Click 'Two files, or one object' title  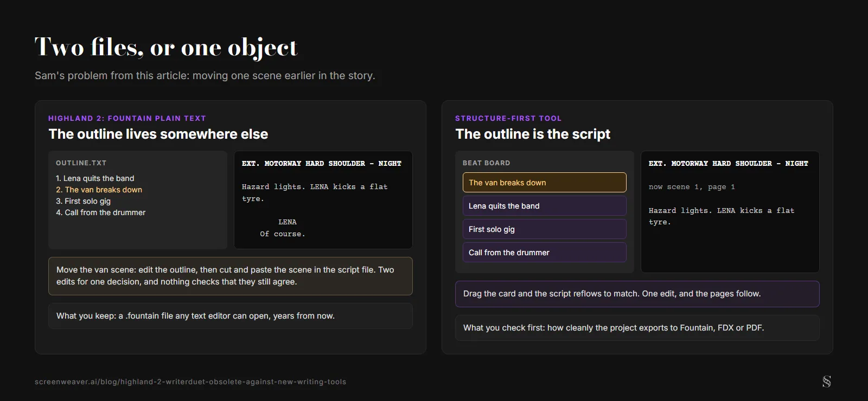coord(166,47)
